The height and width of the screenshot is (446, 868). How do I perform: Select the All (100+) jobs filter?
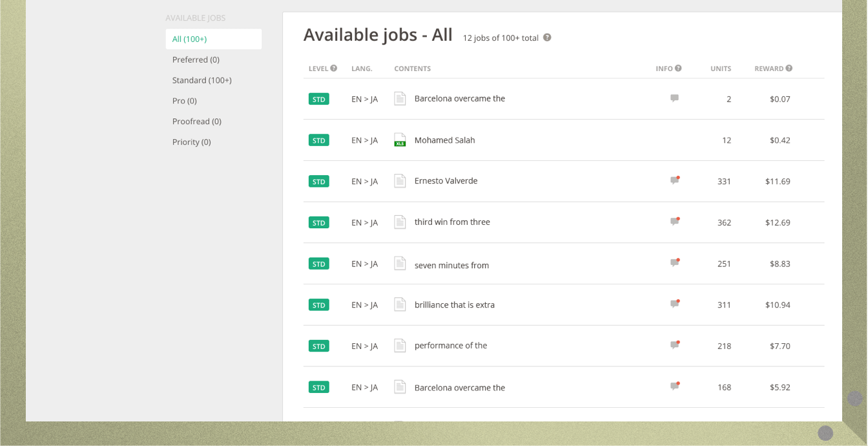pyautogui.click(x=213, y=39)
